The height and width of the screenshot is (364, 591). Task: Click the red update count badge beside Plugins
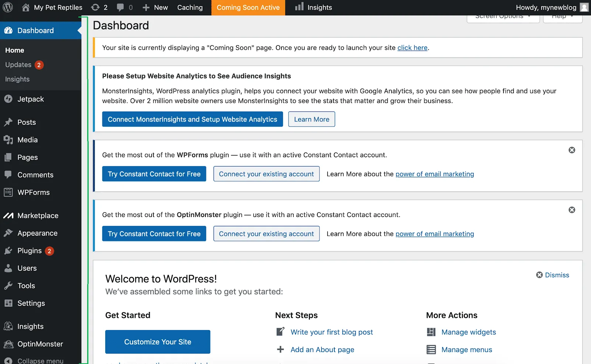tap(49, 251)
